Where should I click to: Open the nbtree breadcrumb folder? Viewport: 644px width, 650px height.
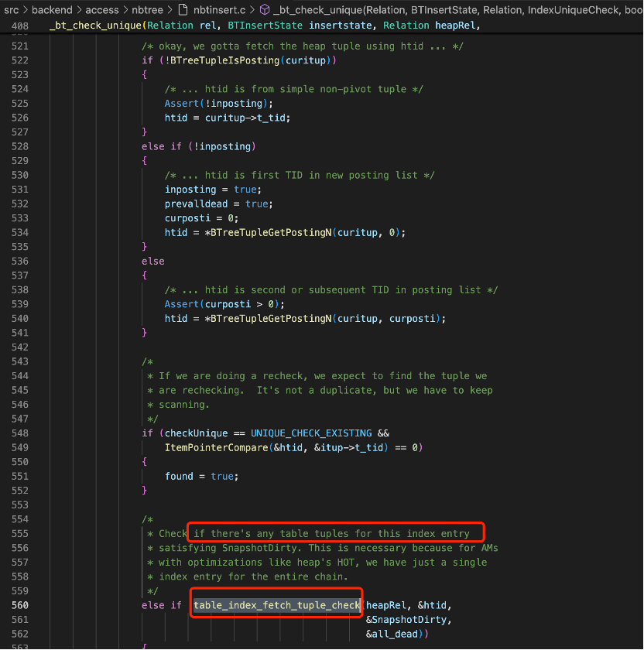[x=147, y=9]
